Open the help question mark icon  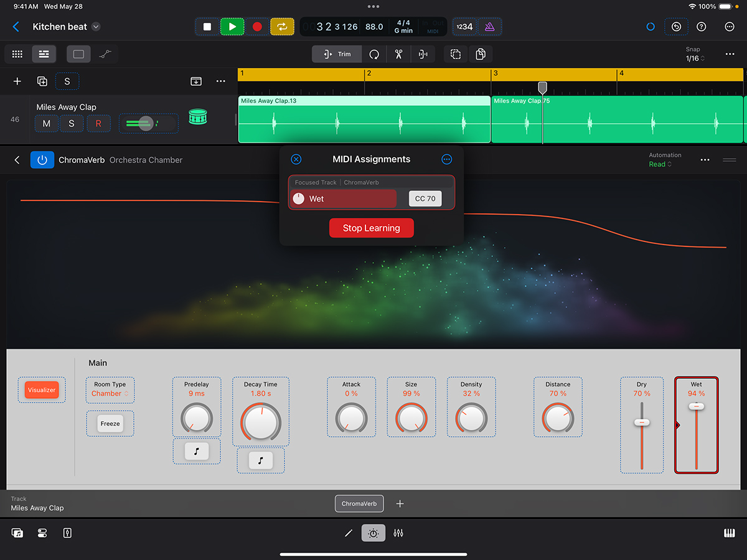tap(702, 27)
